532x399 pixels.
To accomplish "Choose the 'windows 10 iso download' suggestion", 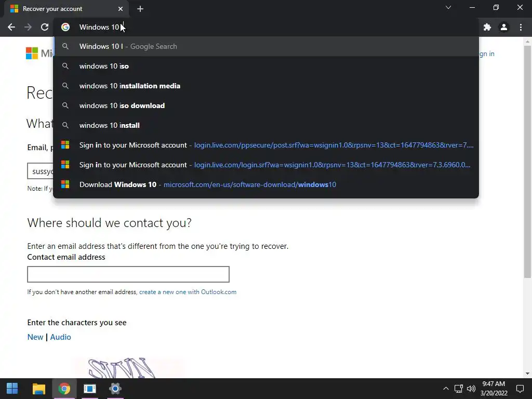I will coord(266,105).
